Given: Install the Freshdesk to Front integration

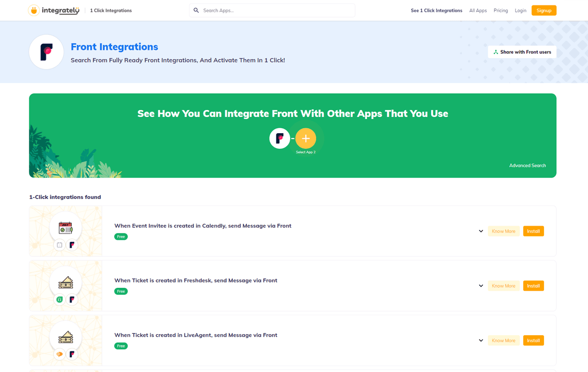Looking at the screenshot, I should (x=534, y=286).
